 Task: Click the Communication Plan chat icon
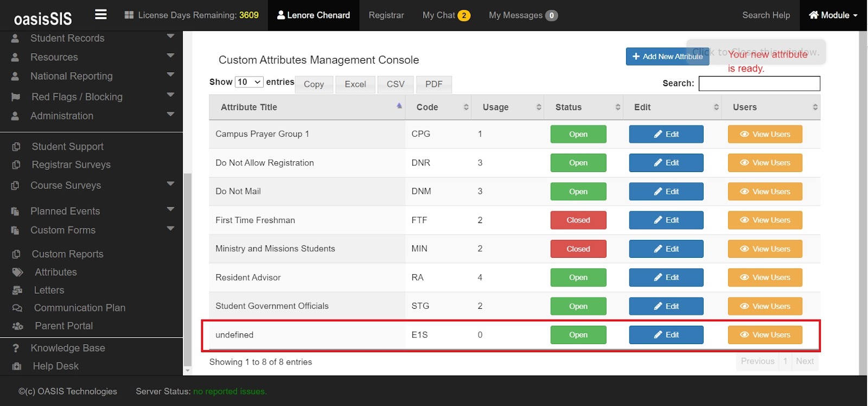pos(17,308)
